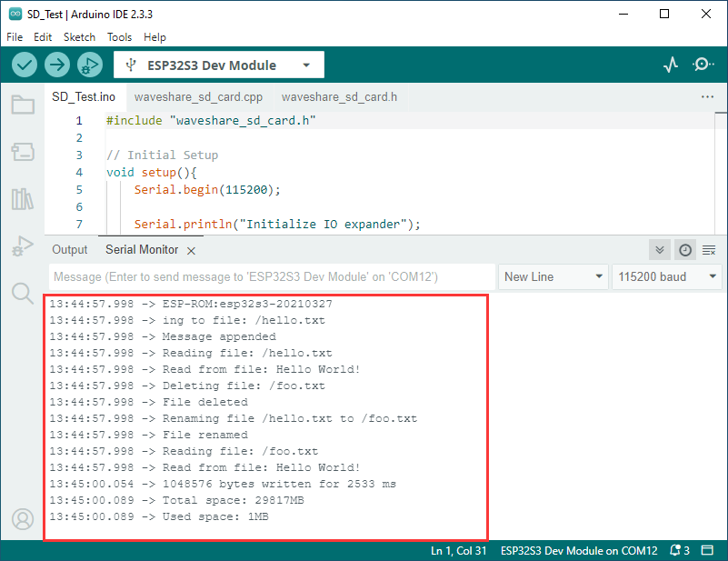Screen dimensions: 728x561
Task: Close the Serial Monitor tab
Action: point(191,250)
